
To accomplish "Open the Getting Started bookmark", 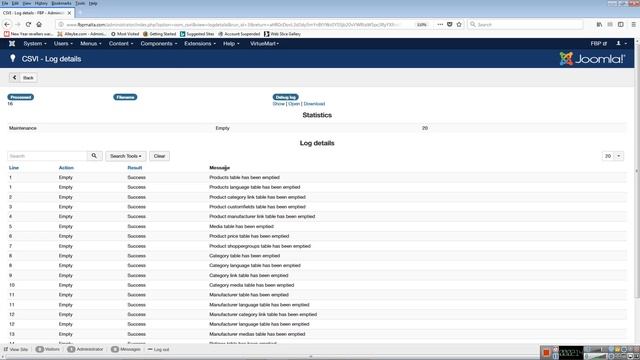I will [x=160, y=34].
